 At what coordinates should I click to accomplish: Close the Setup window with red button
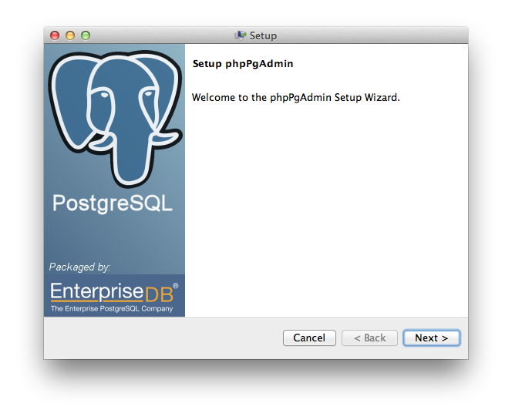tap(55, 35)
